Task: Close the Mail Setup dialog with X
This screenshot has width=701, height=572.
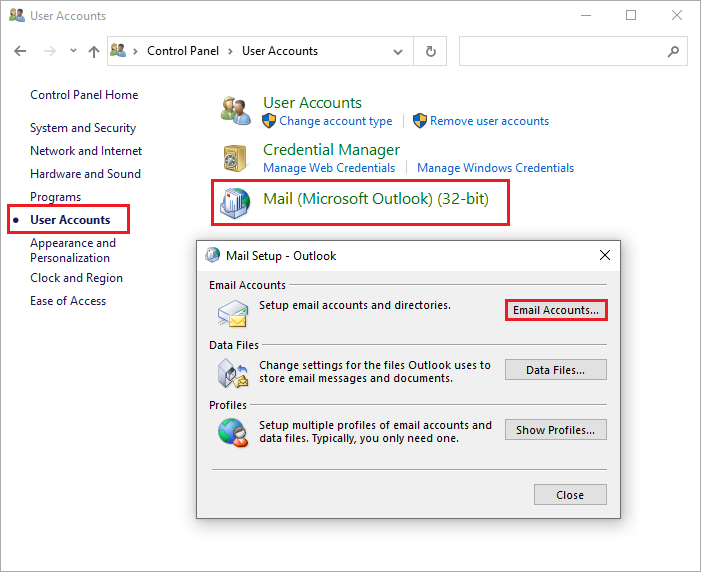Action: tap(604, 255)
